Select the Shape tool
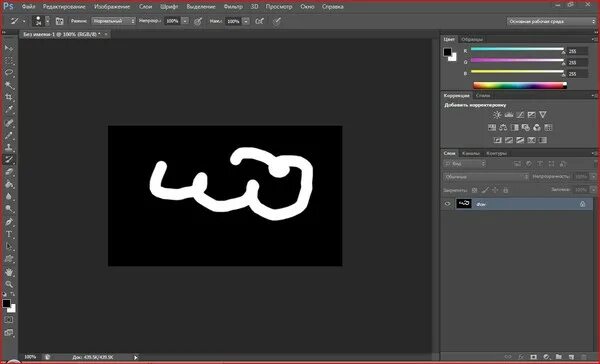Screen dimensions: 600x364 point(8,259)
